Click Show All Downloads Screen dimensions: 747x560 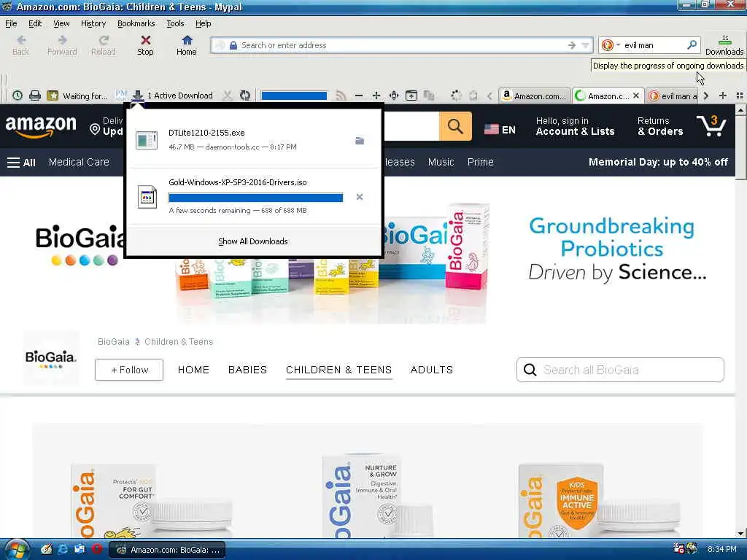pos(253,241)
